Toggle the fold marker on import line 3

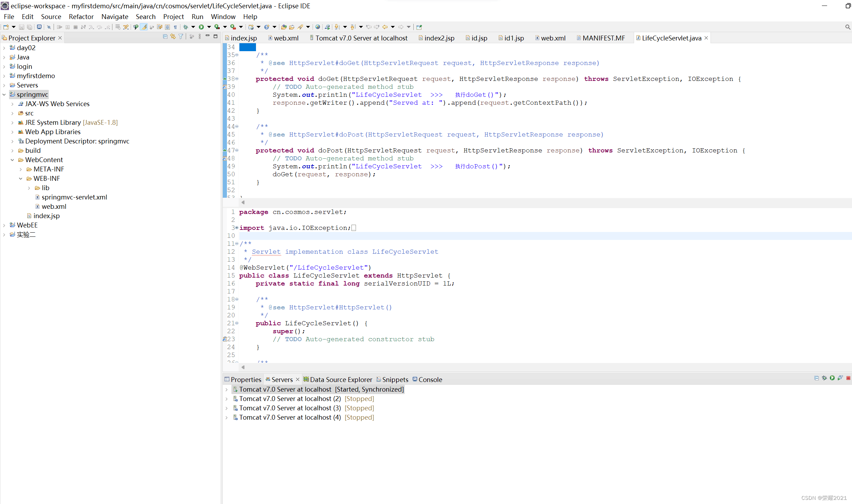pyautogui.click(x=237, y=228)
